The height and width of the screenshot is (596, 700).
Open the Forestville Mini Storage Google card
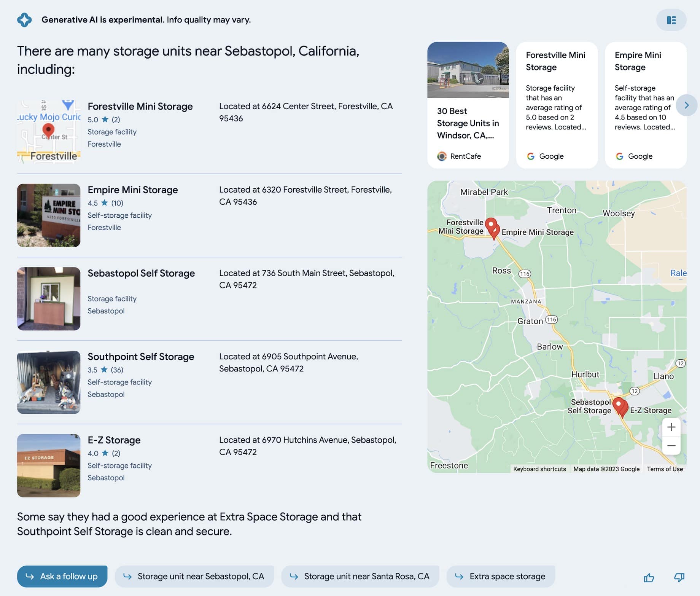[557, 105]
